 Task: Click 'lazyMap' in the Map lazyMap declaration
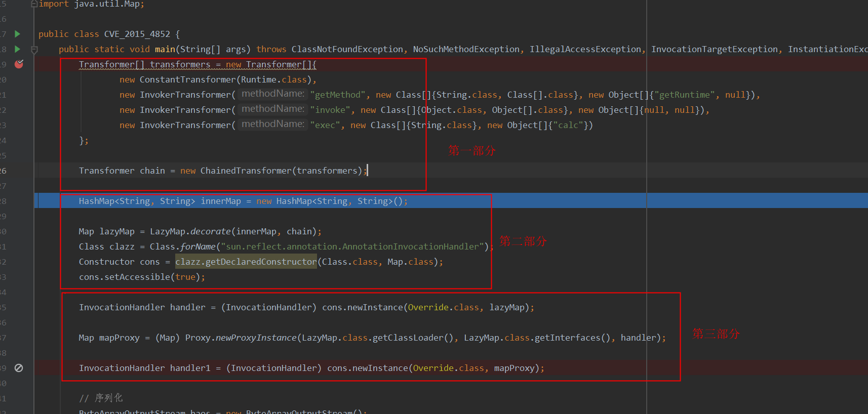pyautogui.click(x=117, y=231)
